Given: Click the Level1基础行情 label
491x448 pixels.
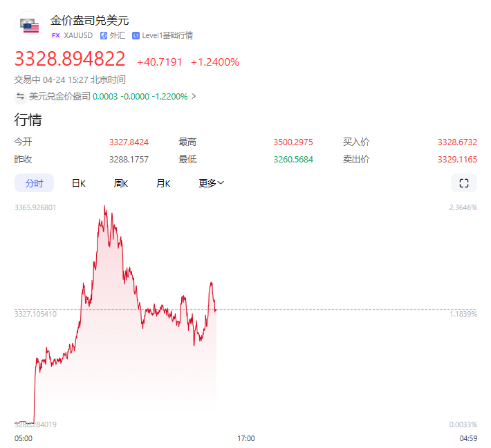Looking at the screenshot, I should (x=167, y=35).
